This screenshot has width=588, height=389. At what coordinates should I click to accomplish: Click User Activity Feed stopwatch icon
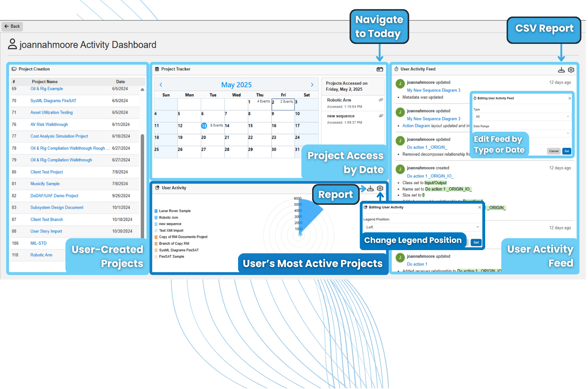coord(396,69)
